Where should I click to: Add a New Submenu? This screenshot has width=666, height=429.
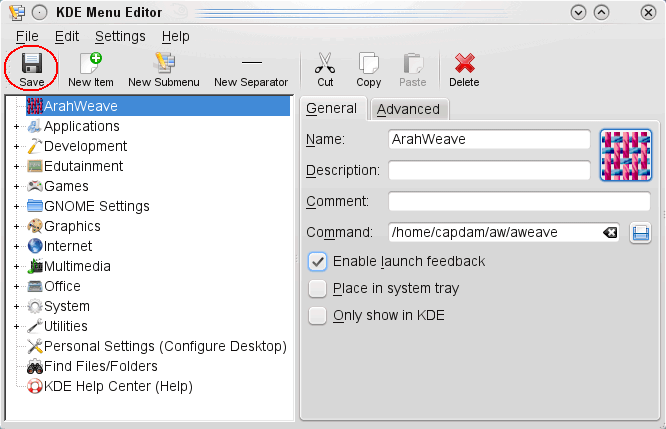[164, 70]
